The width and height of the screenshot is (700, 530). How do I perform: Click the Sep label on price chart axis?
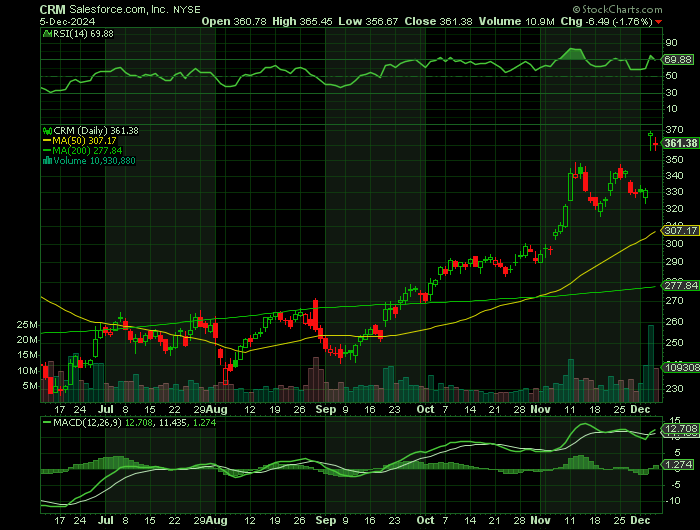[325, 409]
